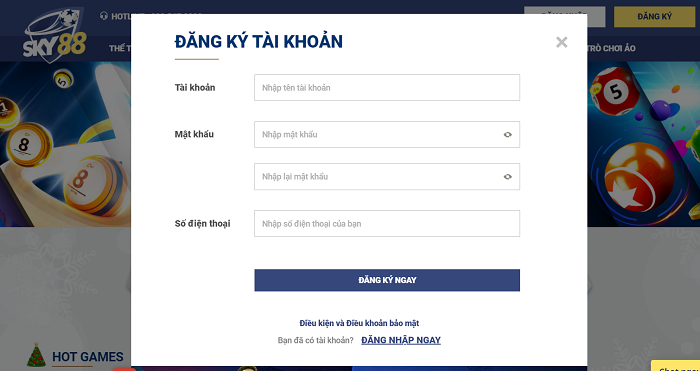Open the HOT GAMES section heading
This screenshot has height=371, width=700.
[x=88, y=357]
